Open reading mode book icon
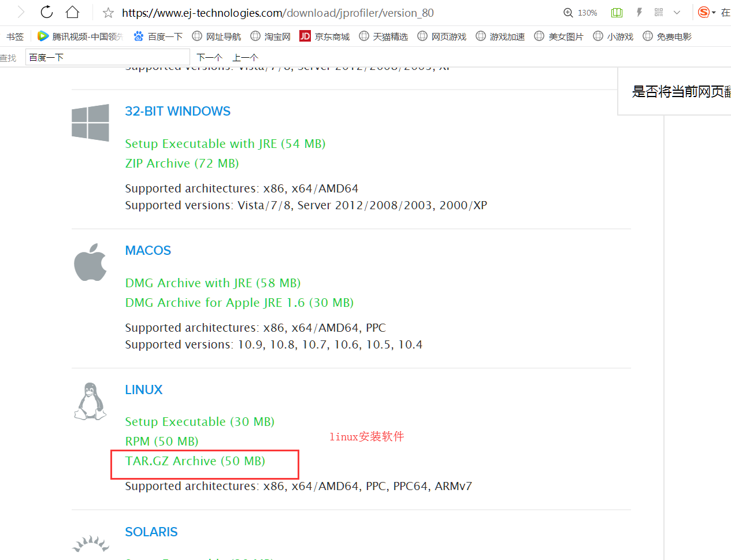731x560 pixels. [x=617, y=13]
